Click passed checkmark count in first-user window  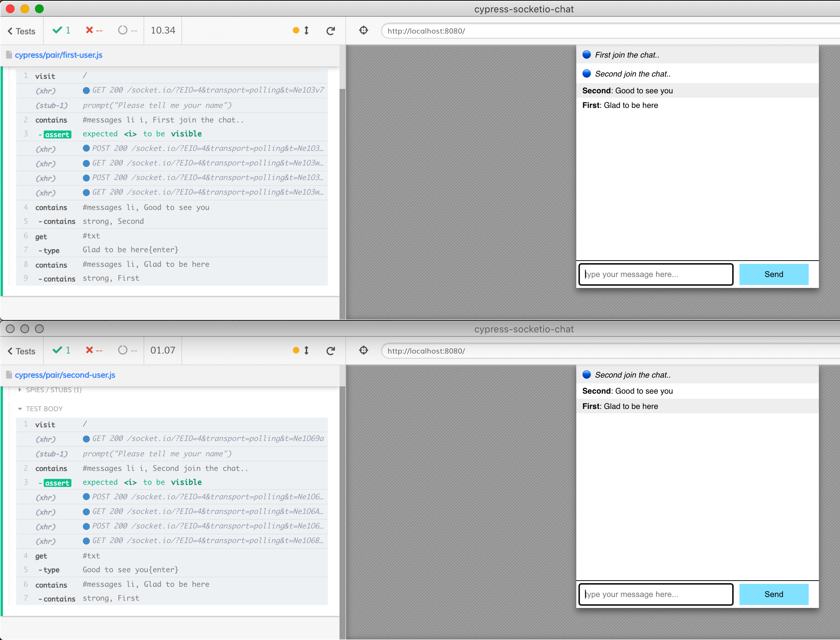(61, 30)
